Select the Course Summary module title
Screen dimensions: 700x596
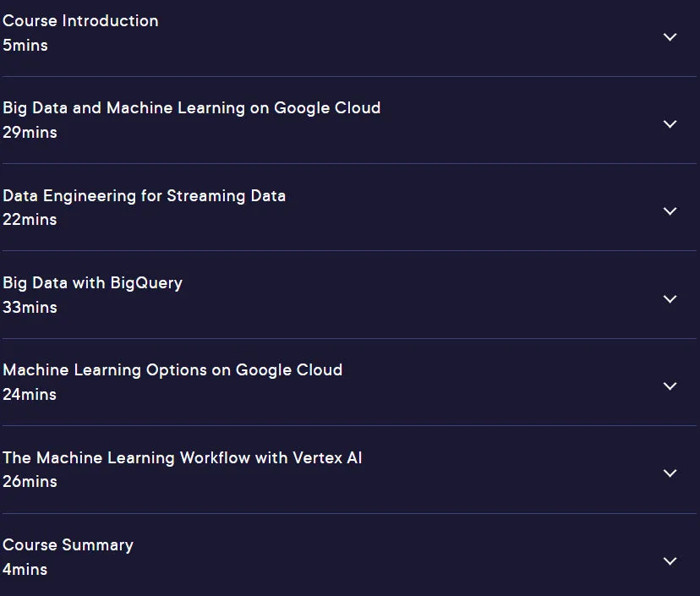click(x=68, y=545)
